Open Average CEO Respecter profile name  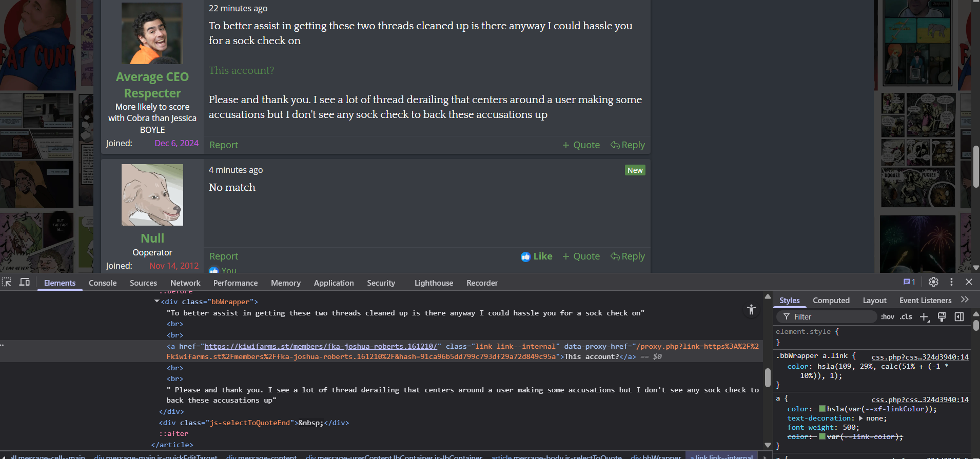tap(152, 85)
